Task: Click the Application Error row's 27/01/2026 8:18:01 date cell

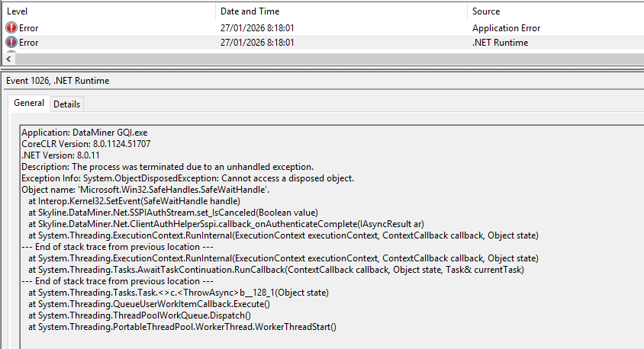Action: pyautogui.click(x=257, y=28)
